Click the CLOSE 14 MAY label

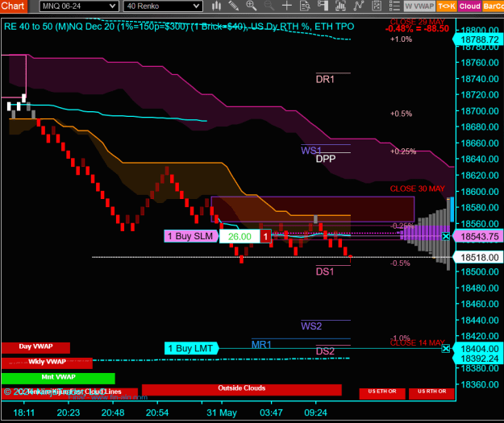click(417, 343)
